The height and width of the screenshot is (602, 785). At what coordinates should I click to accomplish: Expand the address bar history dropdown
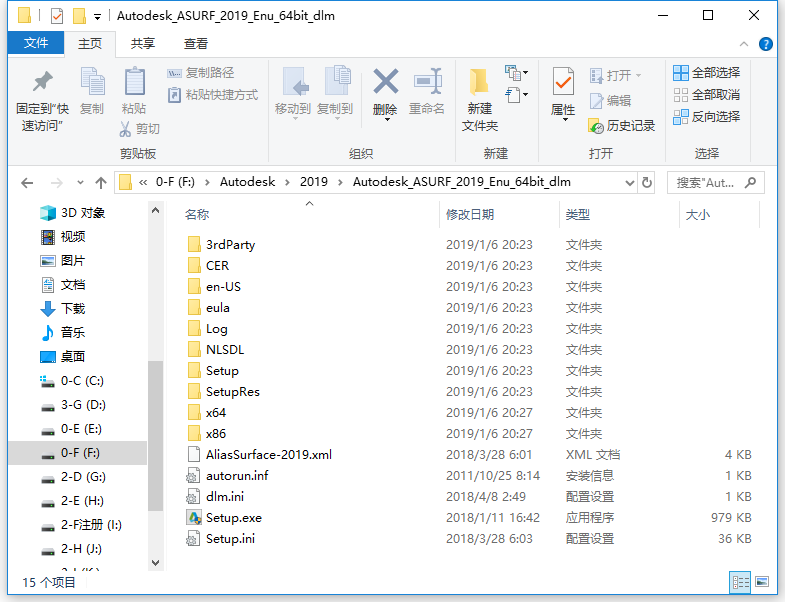630,183
